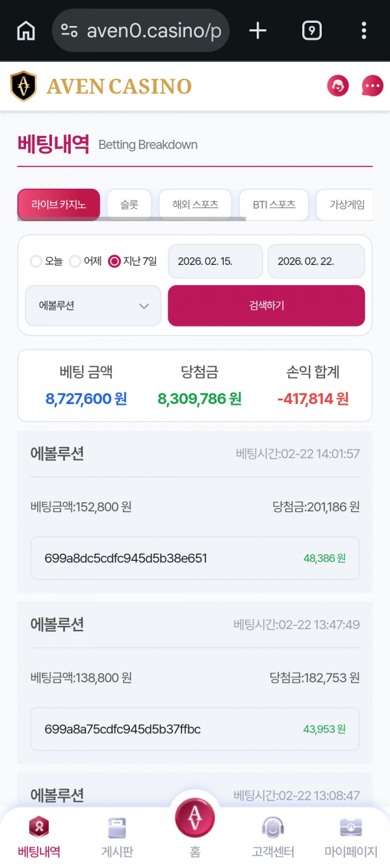Open 고객센터 customer support headset icon
Screen dimensions: 390x868
pyautogui.click(x=272, y=826)
